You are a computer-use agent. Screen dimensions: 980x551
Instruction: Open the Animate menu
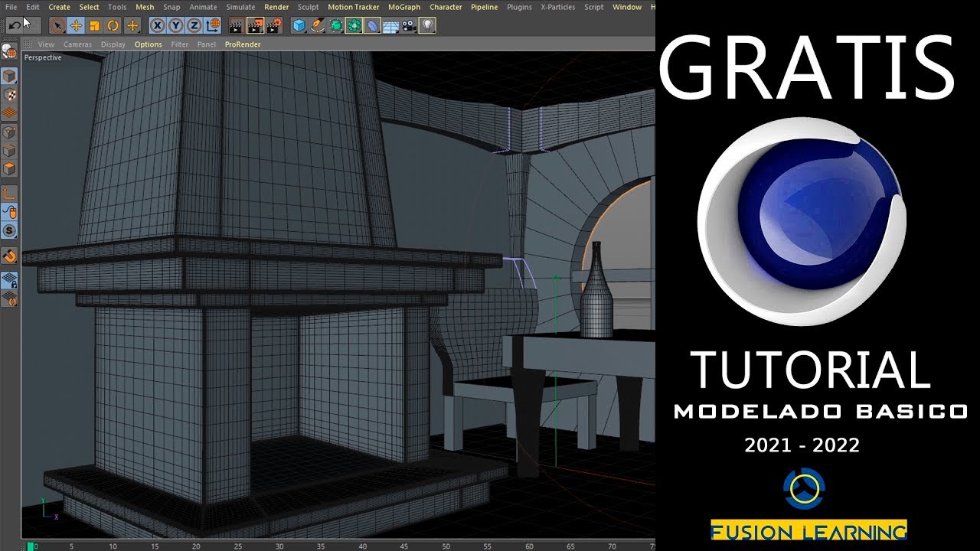[x=203, y=7]
